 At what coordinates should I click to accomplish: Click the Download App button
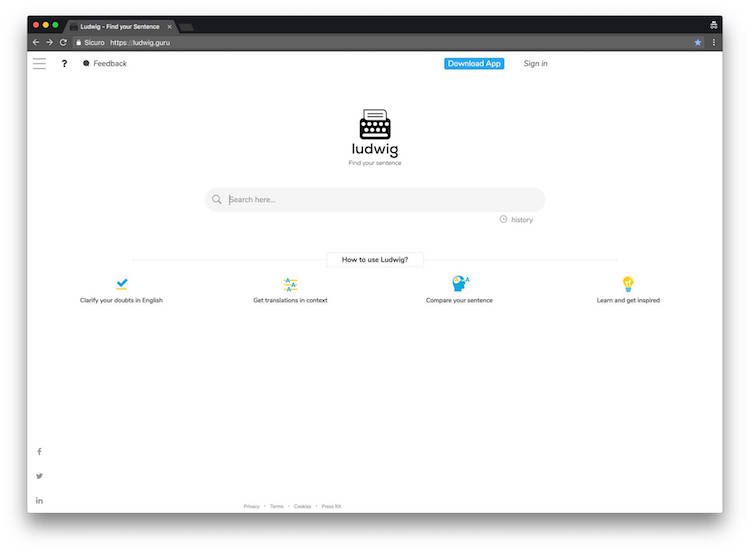pyautogui.click(x=474, y=64)
